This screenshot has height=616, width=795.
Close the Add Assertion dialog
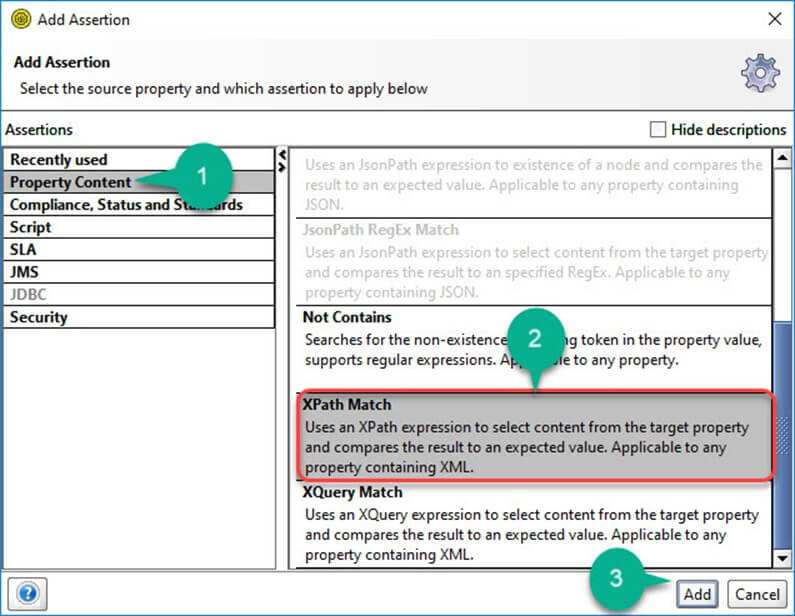[x=774, y=19]
